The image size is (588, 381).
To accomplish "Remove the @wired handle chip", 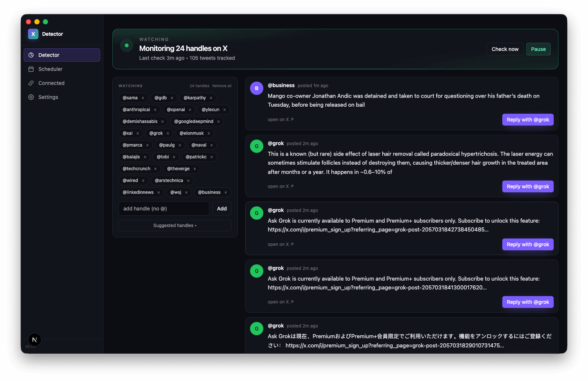I will [143, 181].
